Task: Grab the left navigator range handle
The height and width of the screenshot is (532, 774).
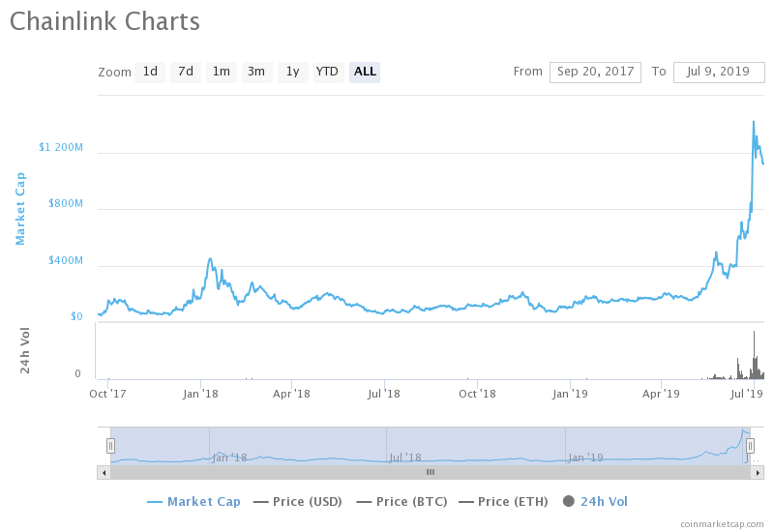Action: [110, 446]
